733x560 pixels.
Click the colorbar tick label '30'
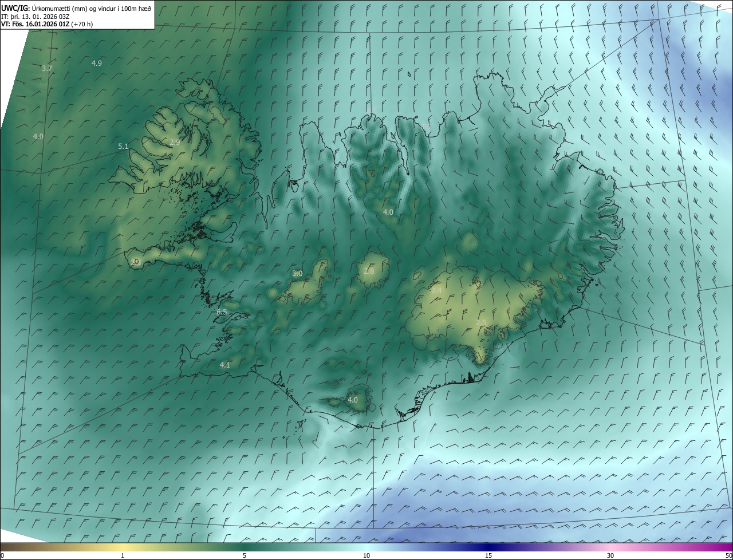(x=610, y=555)
